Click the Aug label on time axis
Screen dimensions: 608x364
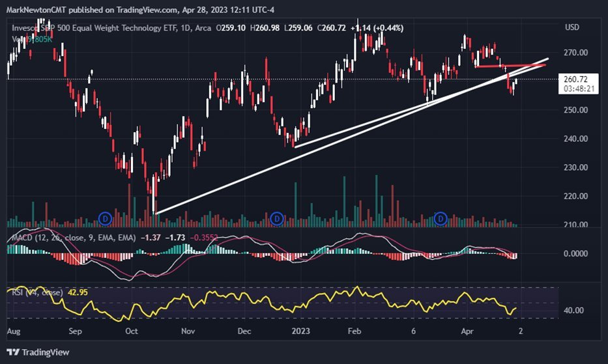14,331
